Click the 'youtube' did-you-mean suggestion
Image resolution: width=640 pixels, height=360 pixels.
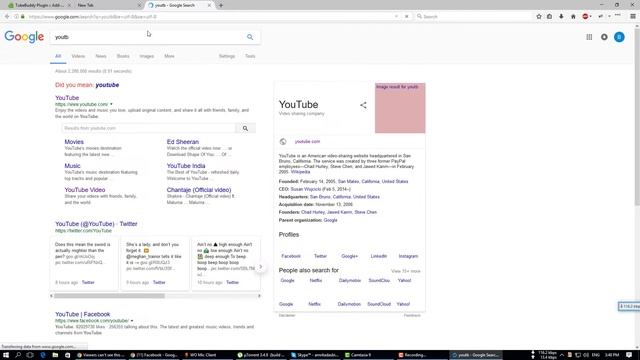point(107,85)
